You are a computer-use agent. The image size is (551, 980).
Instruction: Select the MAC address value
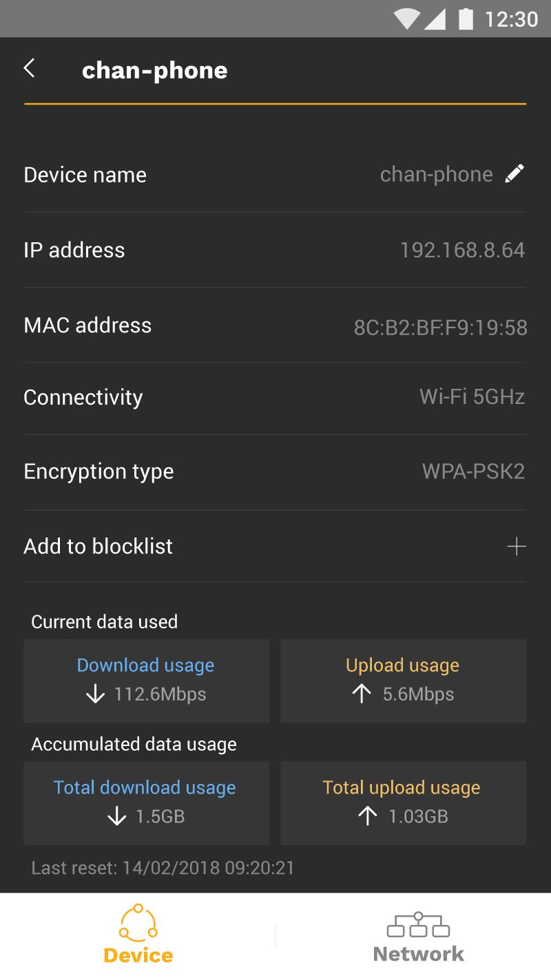click(x=440, y=328)
